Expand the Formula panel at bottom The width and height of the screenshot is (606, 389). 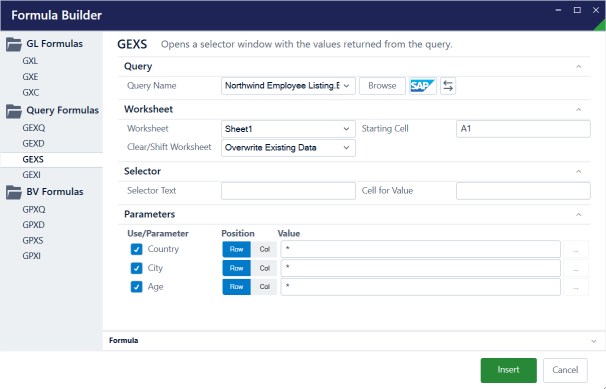click(594, 341)
